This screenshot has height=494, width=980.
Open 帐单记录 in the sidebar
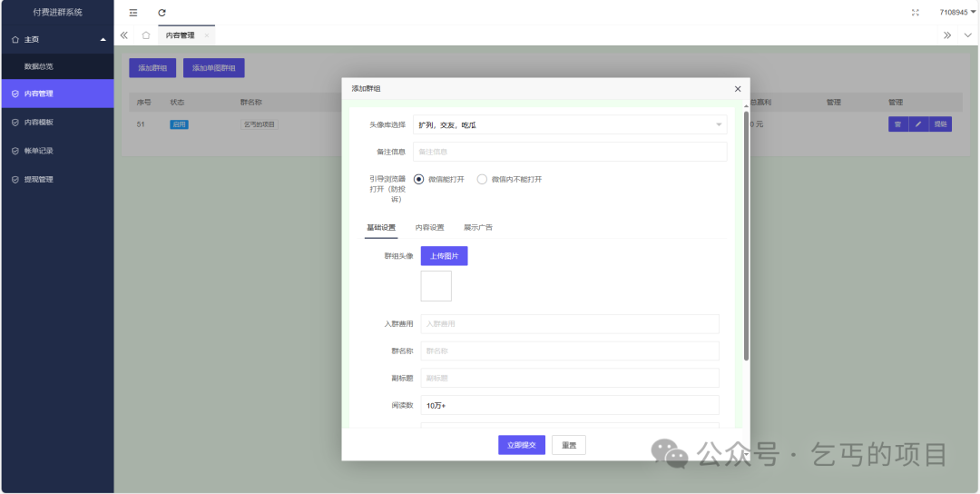coord(57,151)
